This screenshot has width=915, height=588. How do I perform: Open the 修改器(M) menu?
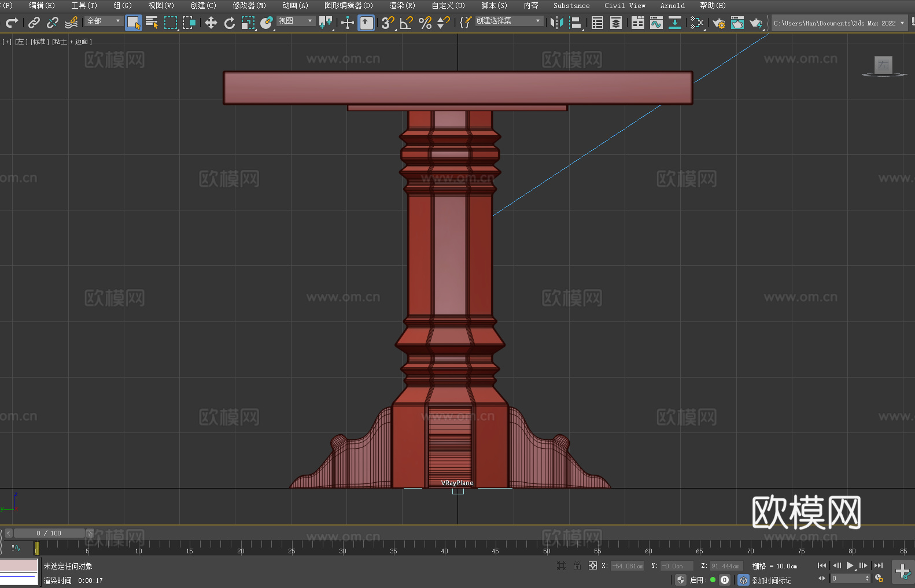tap(249, 5)
